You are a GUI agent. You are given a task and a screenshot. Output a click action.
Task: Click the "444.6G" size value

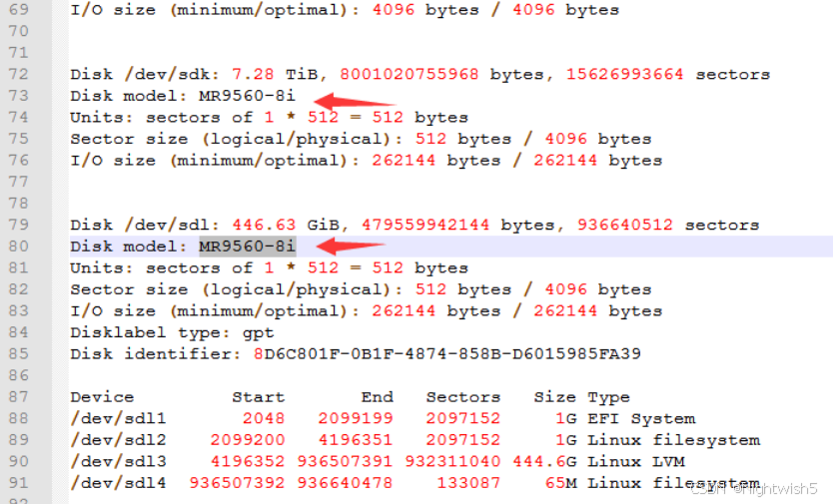pos(544,461)
